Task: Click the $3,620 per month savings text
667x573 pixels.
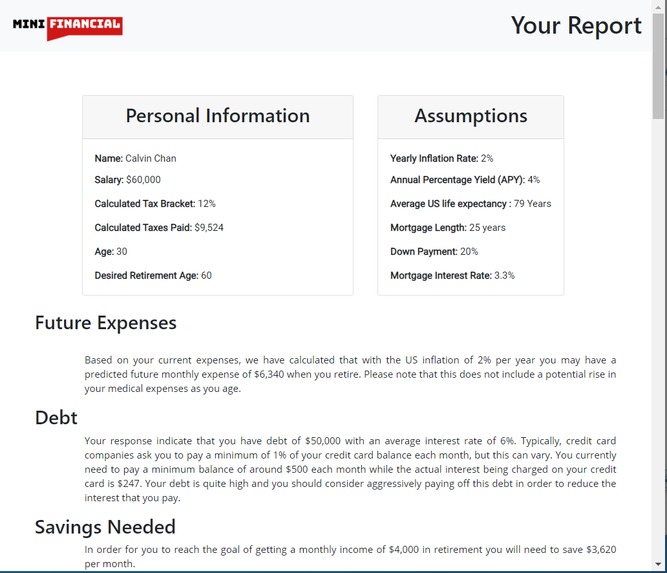Action: click(601, 549)
